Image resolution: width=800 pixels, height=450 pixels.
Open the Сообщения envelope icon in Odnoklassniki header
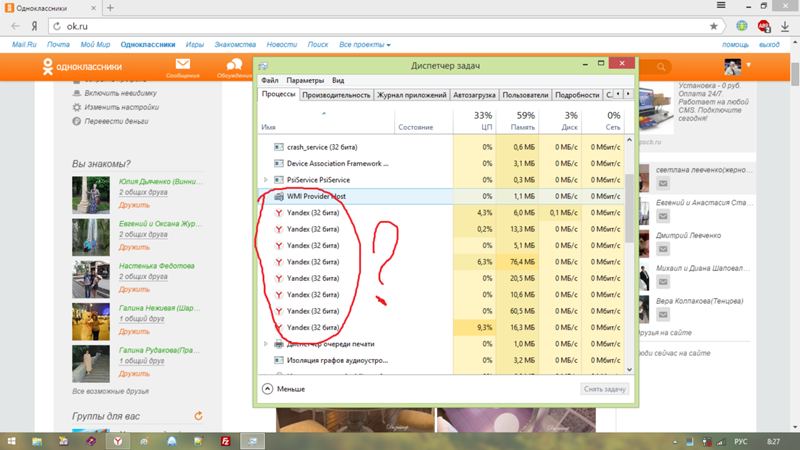click(183, 64)
